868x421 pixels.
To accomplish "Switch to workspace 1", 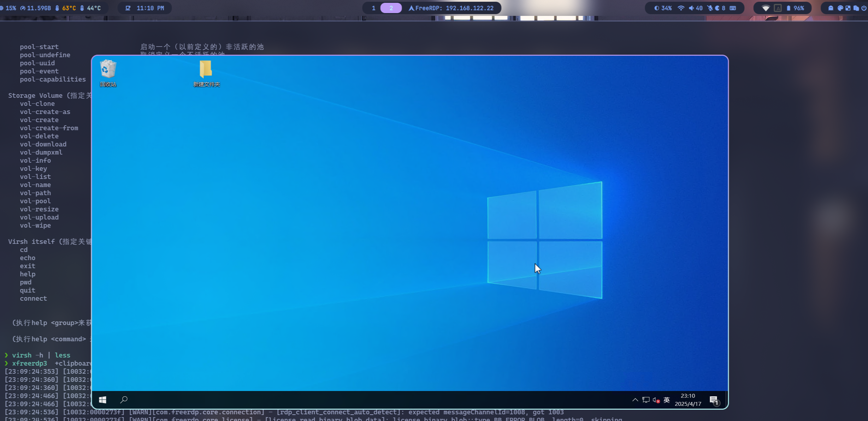I will click(373, 8).
